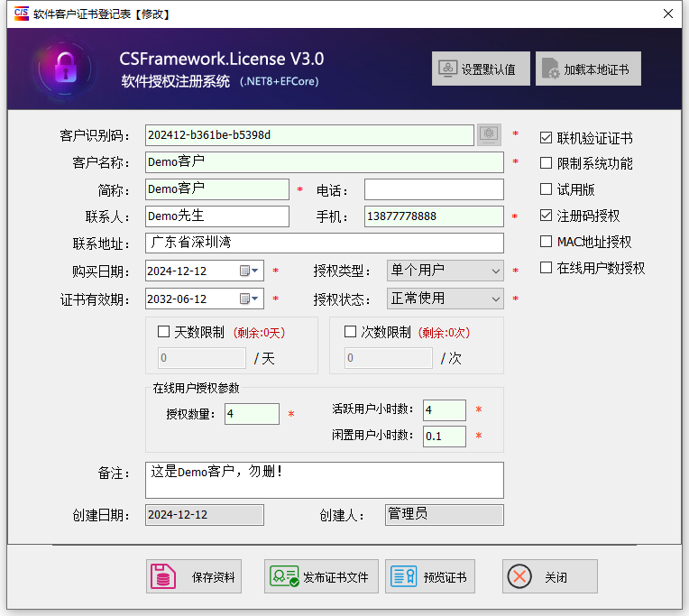This screenshot has height=616, width=689.
Task: Click 设置默认值 monitor icon button
Action: pos(447,69)
